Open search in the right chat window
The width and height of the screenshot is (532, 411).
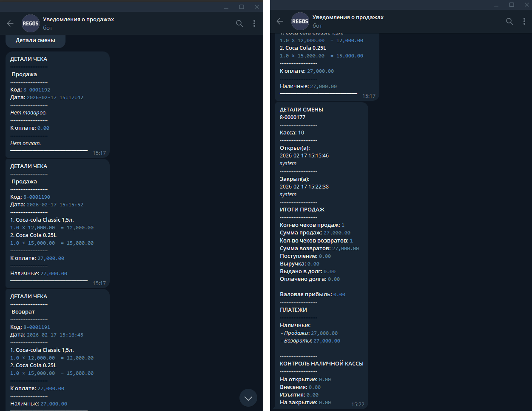tap(509, 21)
